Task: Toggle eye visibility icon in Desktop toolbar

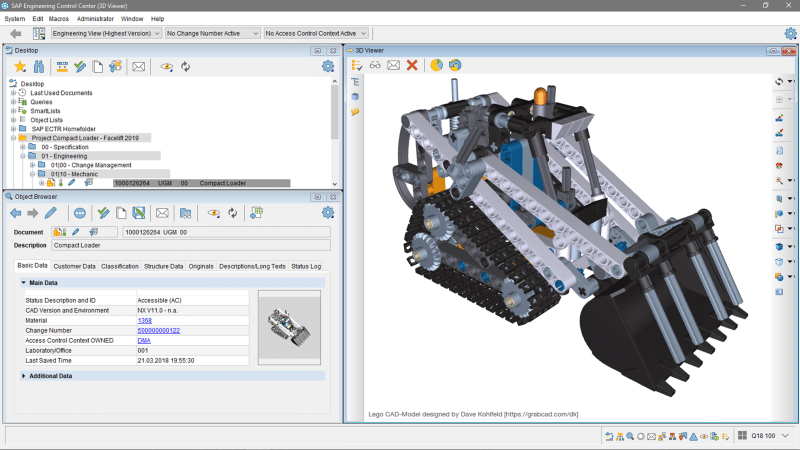Action: (167, 67)
